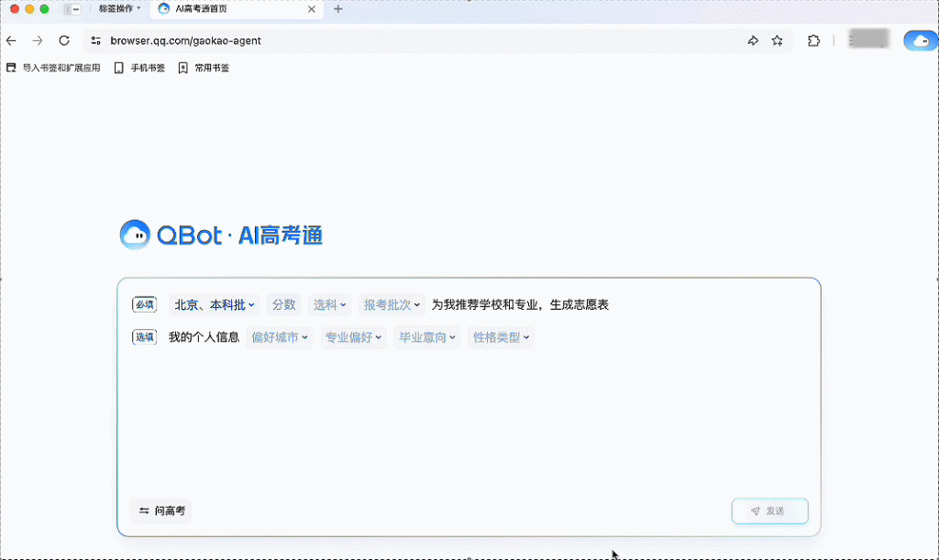The width and height of the screenshot is (939, 560).
Task: Expand the 性格类型 dropdown
Action: pos(501,337)
